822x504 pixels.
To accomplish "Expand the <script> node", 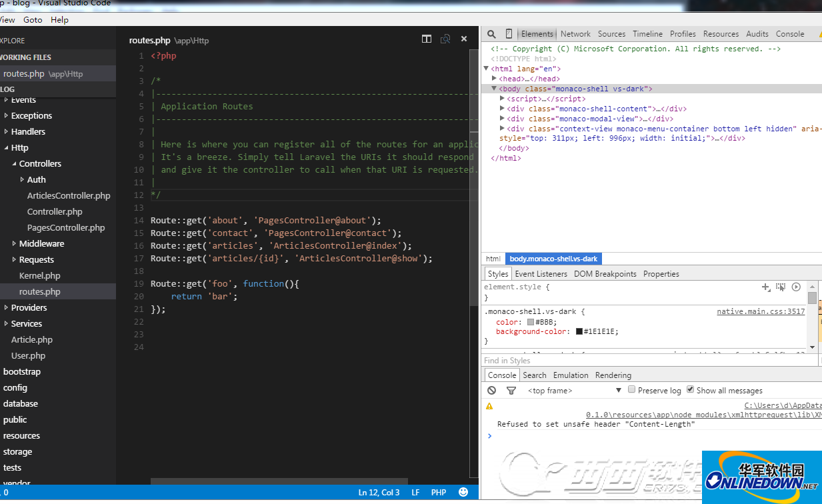I will pyautogui.click(x=503, y=99).
